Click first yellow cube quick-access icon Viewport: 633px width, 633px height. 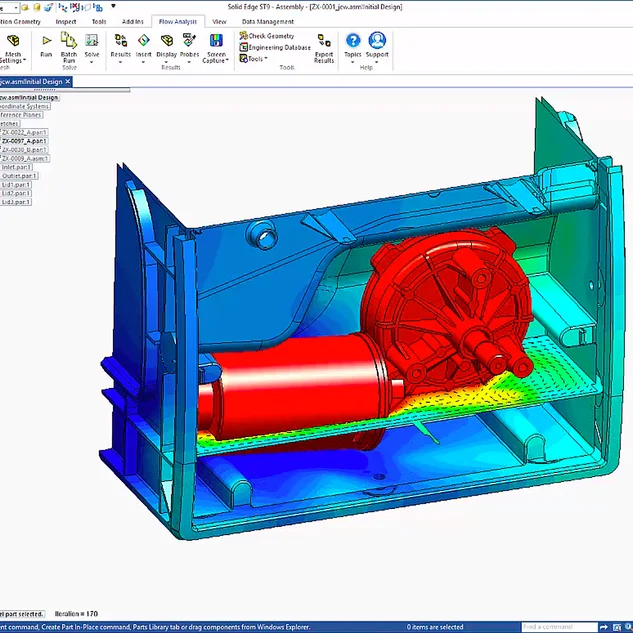tap(25, 7)
